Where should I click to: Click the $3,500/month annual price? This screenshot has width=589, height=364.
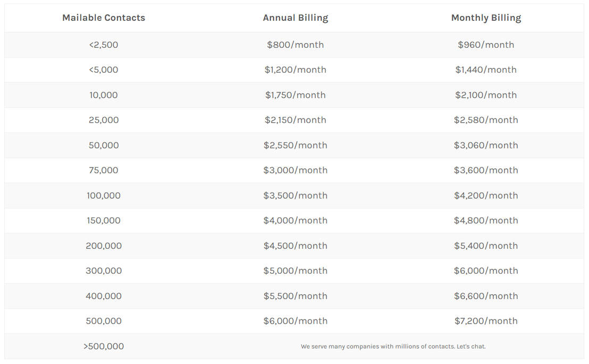point(296,195)
